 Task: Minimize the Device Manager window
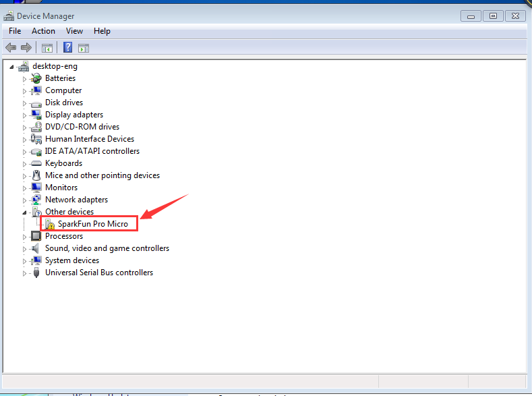(x=471, y=16)
